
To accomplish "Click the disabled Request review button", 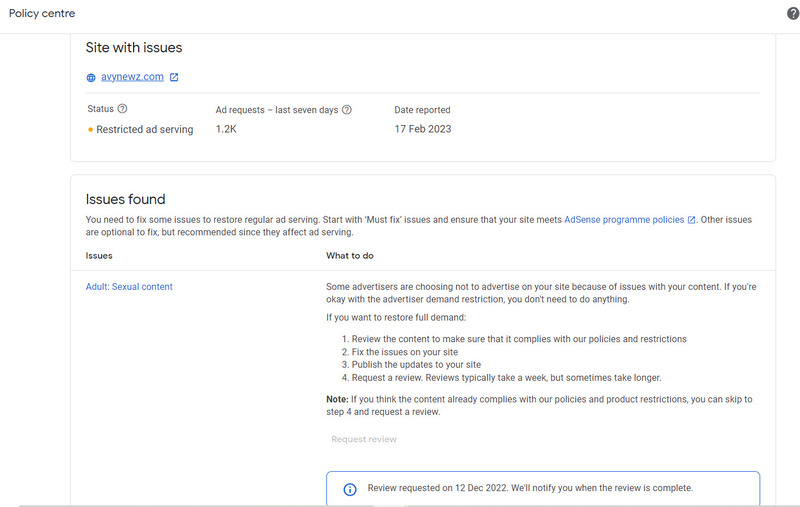I will click(364, 439).
